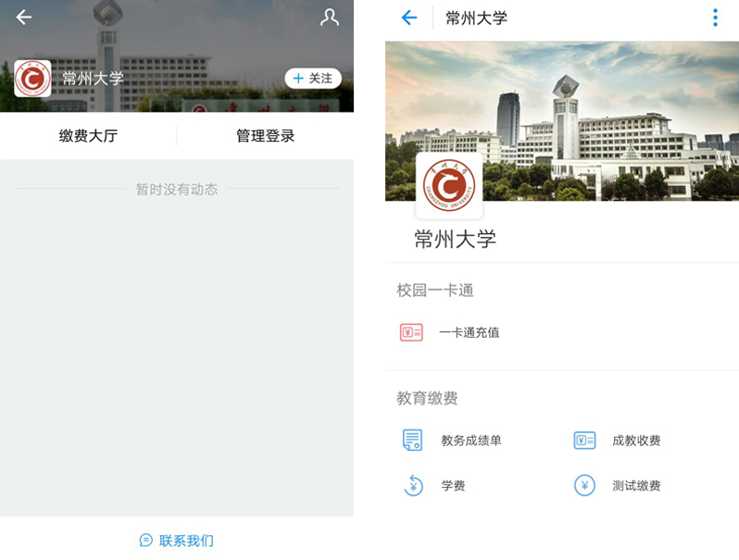The image size is (739, 560).
Task: Open the three-dot more options menu
Action: (x=715, y=18)
